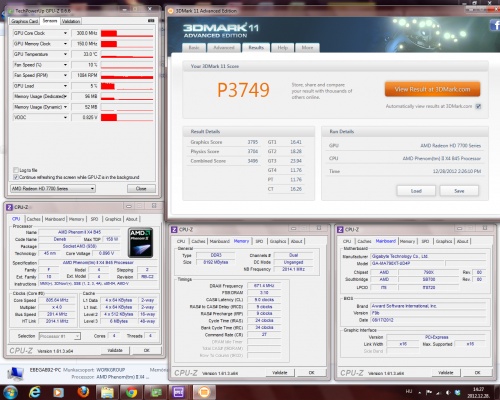Switch to CPU-Z via its taskbar icon
This screenshot has width=500, height=400.
(179, 392)
